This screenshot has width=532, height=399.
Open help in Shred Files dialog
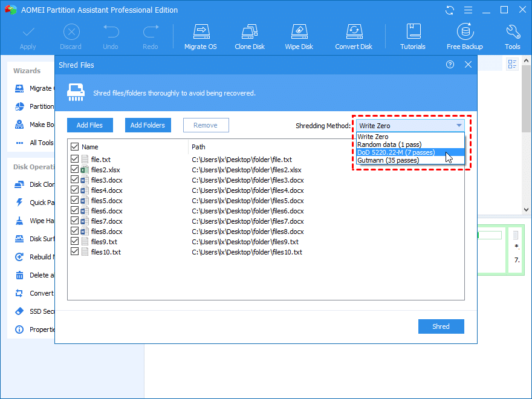tap(450, 65)
